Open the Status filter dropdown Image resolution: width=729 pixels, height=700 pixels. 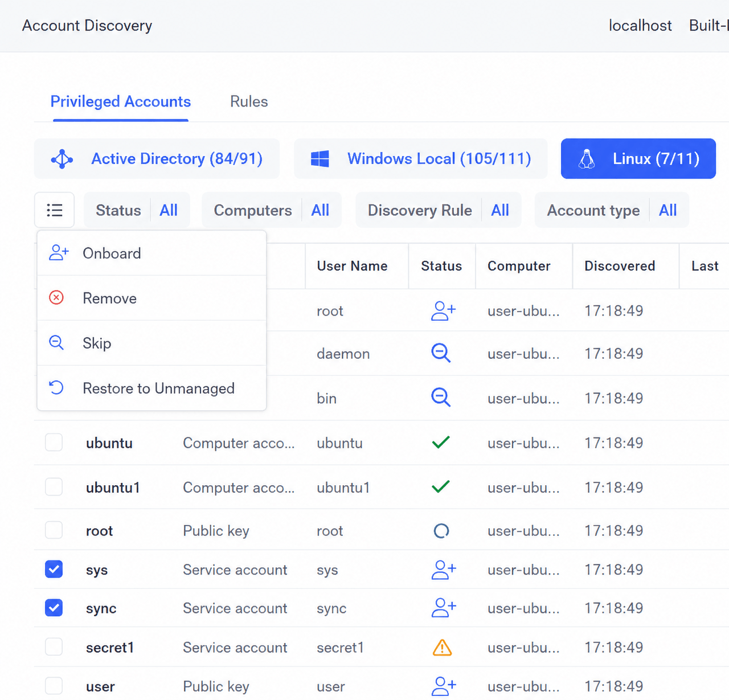(137, 210)
